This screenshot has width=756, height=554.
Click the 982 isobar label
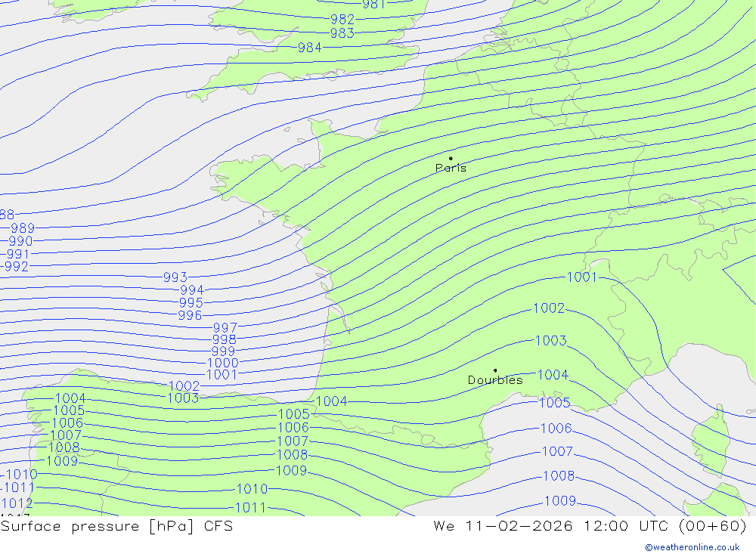click(x=342, y=20)
